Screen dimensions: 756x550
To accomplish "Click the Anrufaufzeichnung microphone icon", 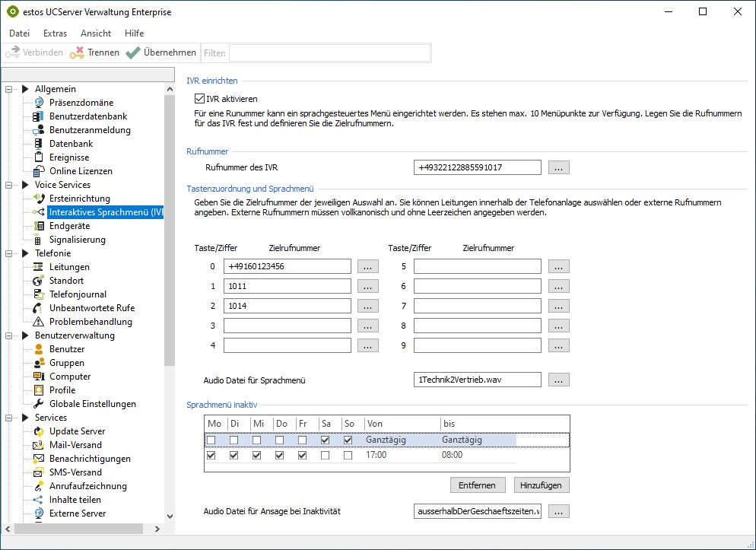I will point(39,486).
